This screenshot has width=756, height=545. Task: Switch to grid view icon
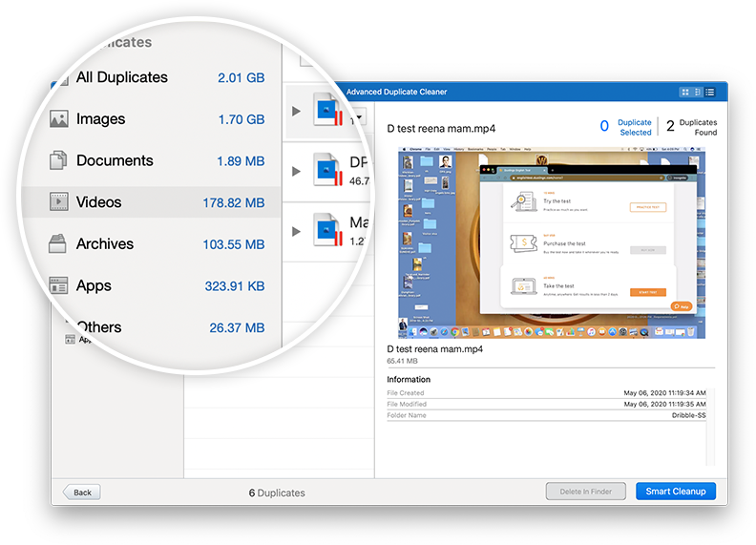pyautogui.click(x=685, y=93)
